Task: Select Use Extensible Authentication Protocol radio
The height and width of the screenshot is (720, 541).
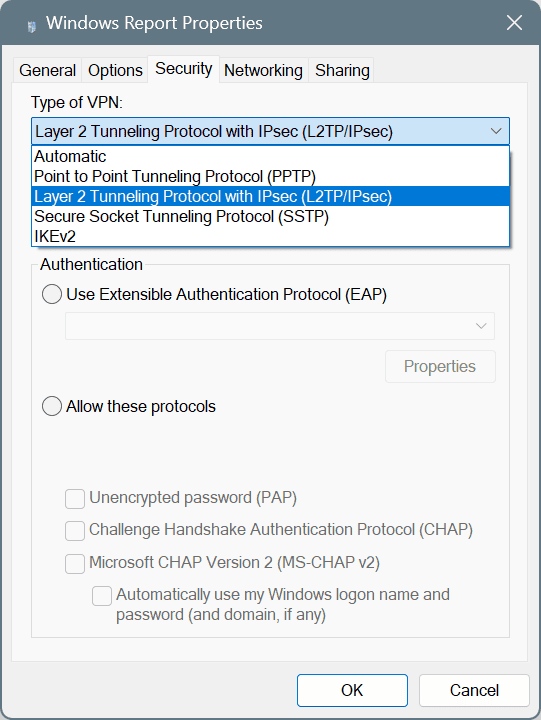Action: click(x=52, y=294)
